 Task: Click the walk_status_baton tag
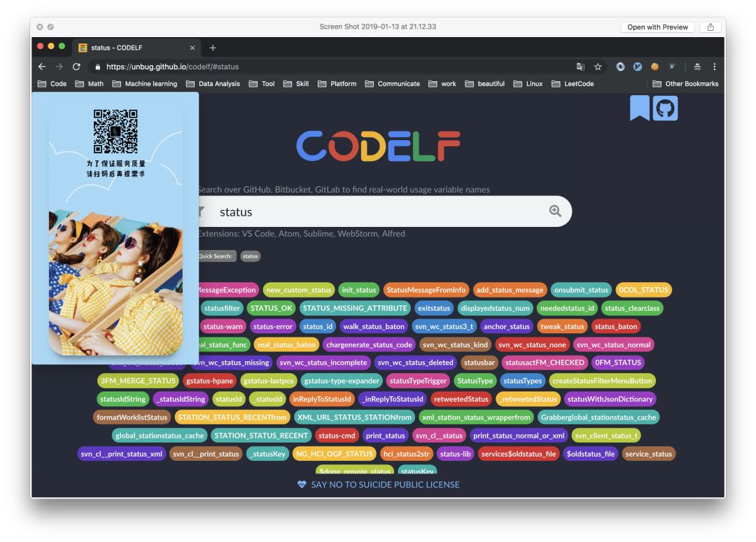pos(374,326)
